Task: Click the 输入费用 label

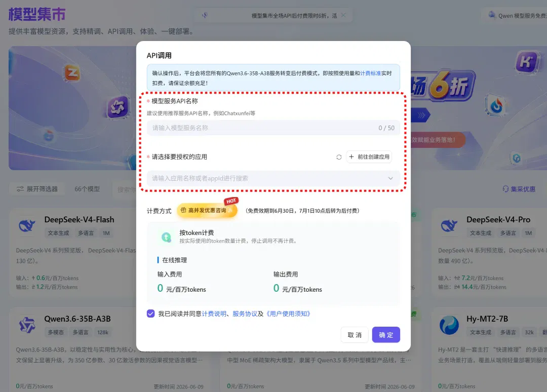Action: (170, 275)
